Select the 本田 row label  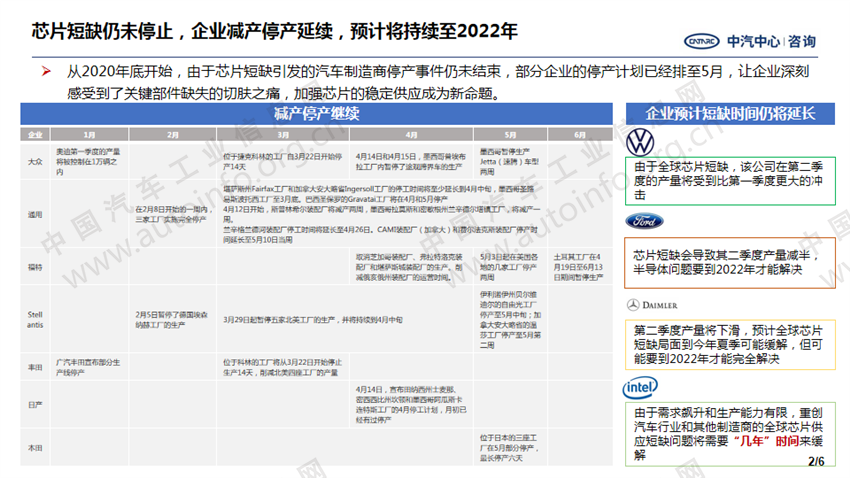click(35, 448)
